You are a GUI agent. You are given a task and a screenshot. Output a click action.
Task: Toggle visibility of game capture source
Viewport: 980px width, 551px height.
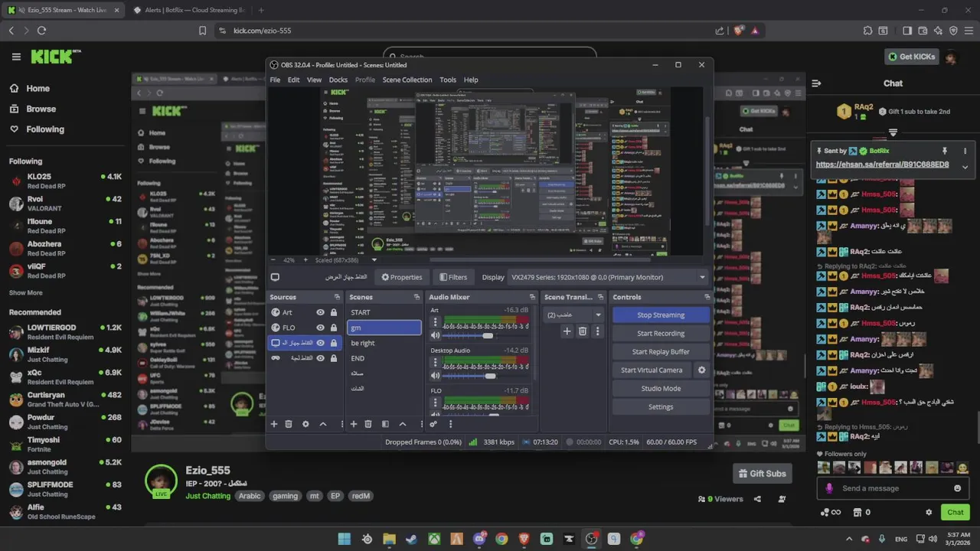[321, 358]
